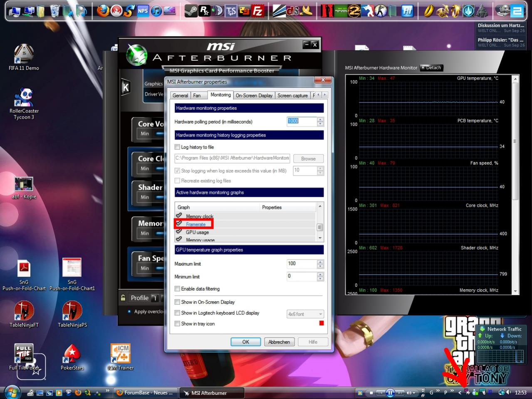
Task: Check Show in tray icon
Action: point(178,324)
